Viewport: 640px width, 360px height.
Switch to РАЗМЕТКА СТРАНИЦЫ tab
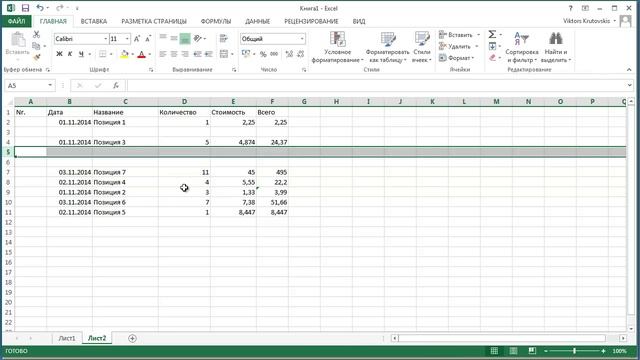tap(154, 21)
